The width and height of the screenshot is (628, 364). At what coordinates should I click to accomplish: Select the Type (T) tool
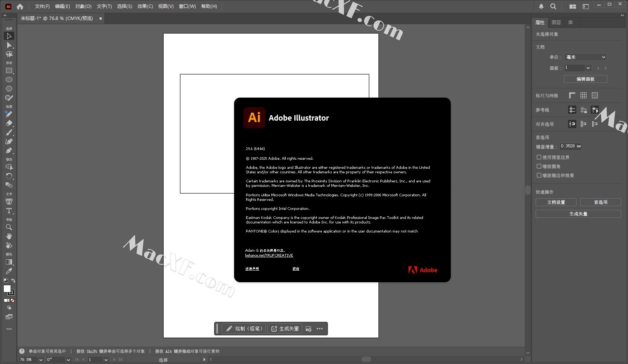point(9,211)
